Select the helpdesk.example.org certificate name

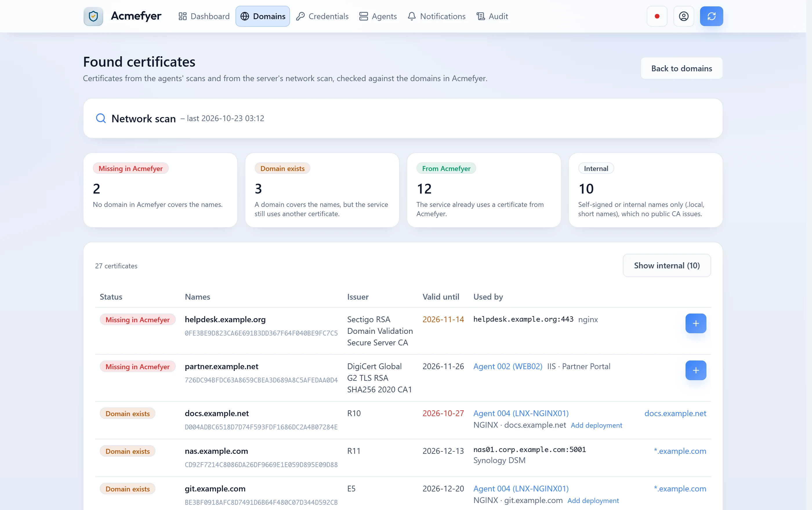pyautogui.click(x=225, y=319)
